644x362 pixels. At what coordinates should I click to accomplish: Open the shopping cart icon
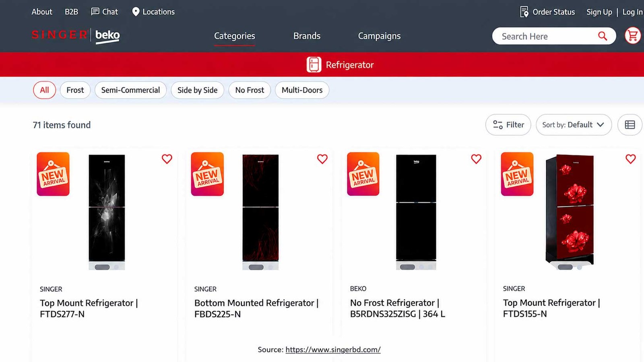[x=633, y=36]
